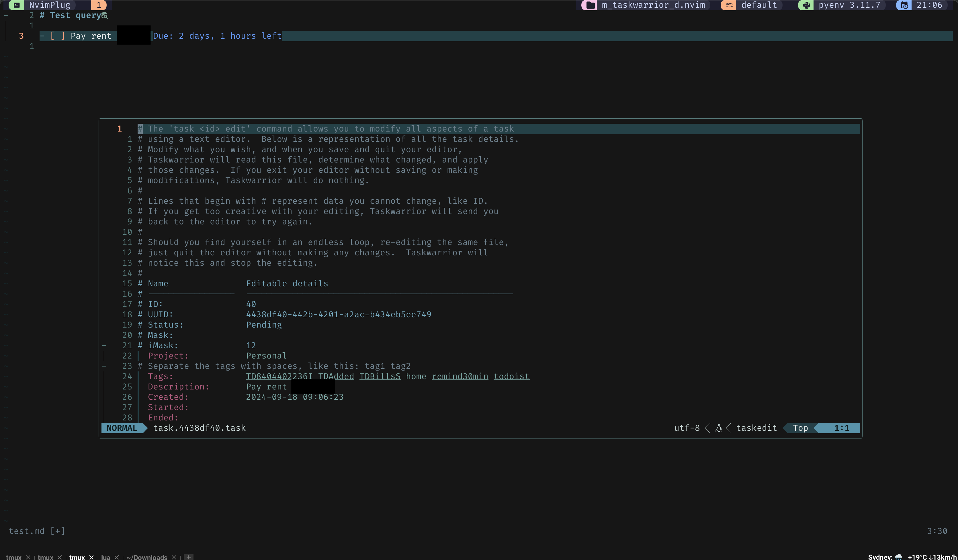Click the terminal icon beside NvimPlug
This screenshot has height=560, width=958.
click(16, 5)
